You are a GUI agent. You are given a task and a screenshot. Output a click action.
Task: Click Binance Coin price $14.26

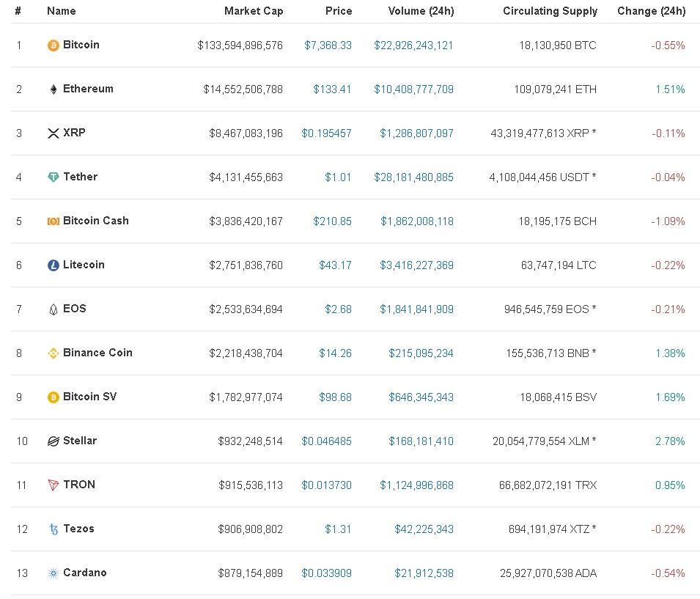(335, 353)
